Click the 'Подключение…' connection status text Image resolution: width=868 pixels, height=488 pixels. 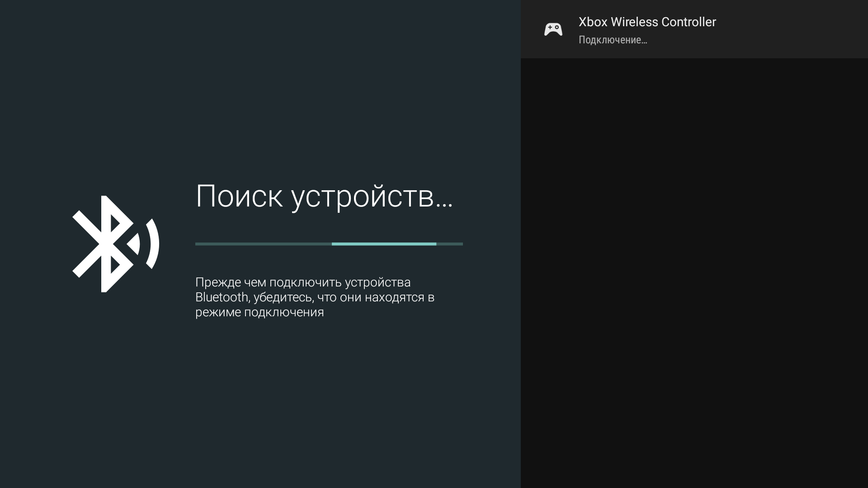click(x=613, y=40)
